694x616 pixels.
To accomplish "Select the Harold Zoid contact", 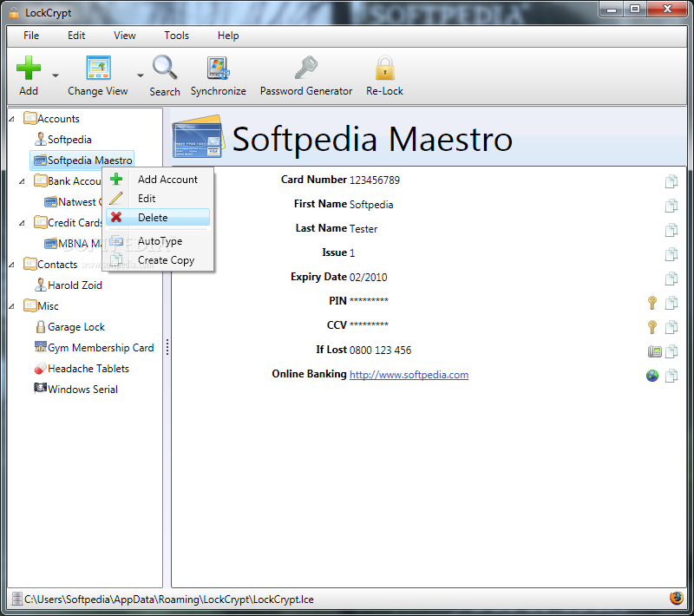I will pos(69,285).
